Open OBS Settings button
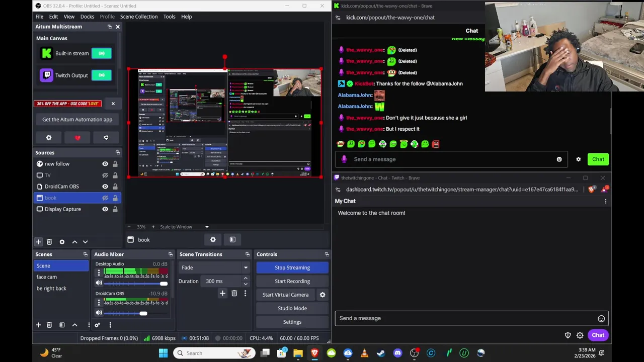The image size is (644, 362). click(292, 322)
